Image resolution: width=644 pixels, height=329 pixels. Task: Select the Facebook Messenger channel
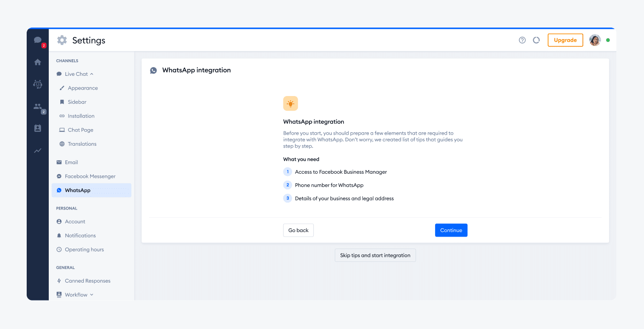pos(91,176)
